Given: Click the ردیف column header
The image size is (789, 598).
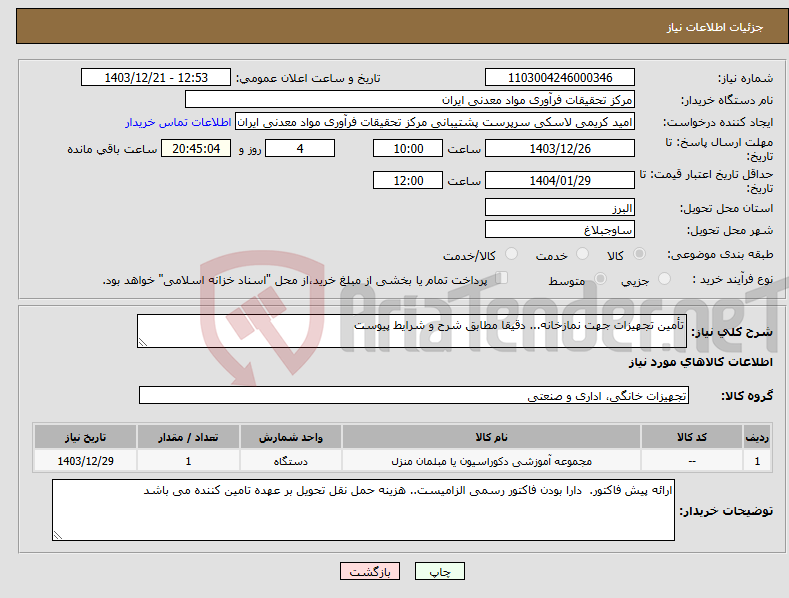Looking at the screenshot, I should (757, 437).
